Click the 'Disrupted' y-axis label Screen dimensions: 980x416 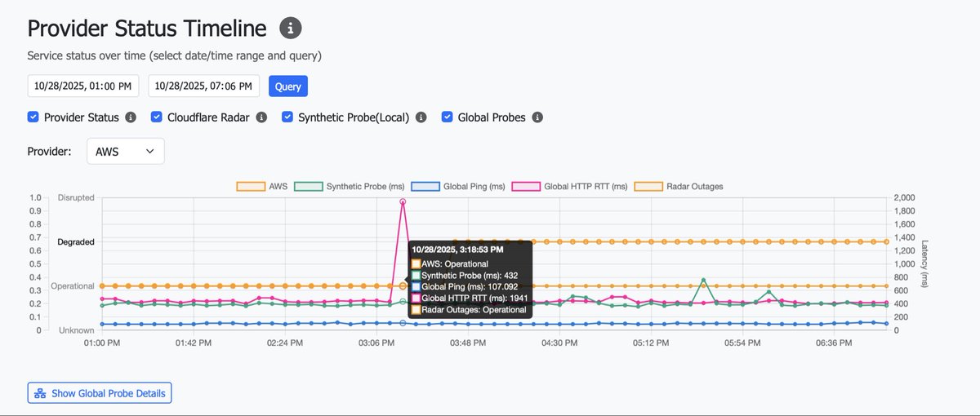tap(76, 197)
